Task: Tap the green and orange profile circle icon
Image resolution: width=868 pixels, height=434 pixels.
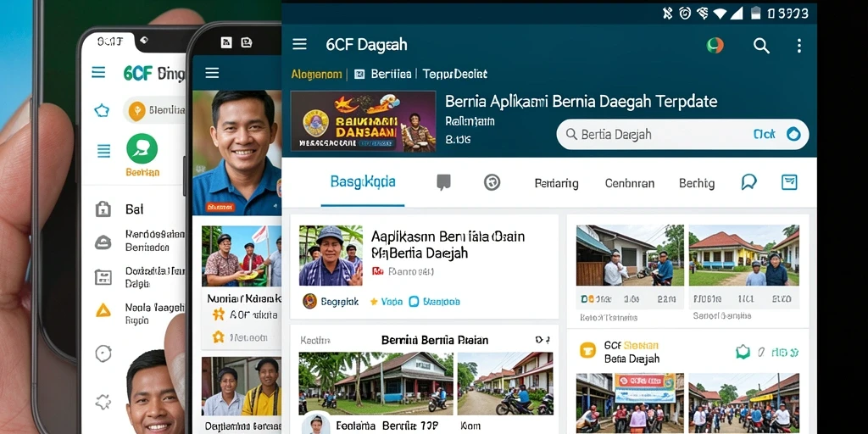Action: tap(715, 46)
